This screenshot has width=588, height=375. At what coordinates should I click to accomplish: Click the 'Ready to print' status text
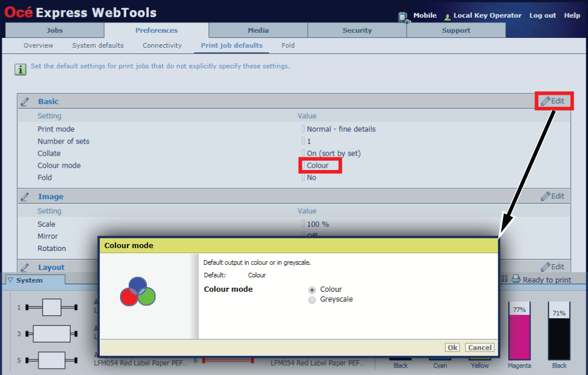coord(547,280)
